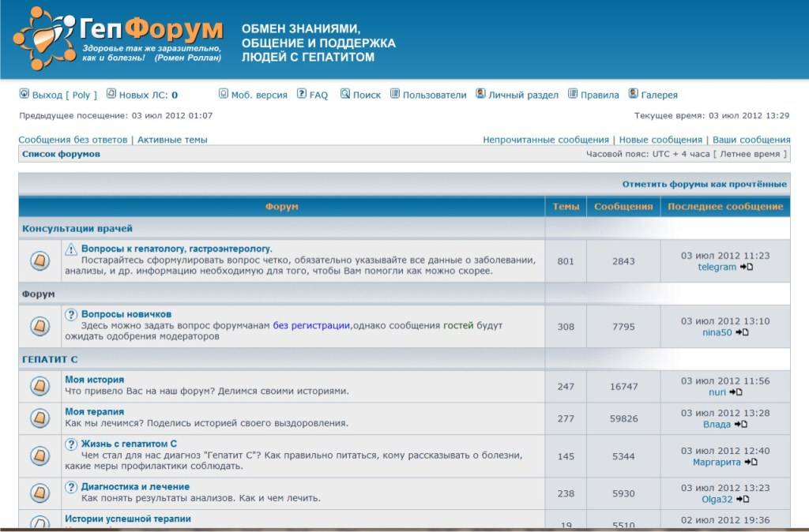
Task: Click forum status icon for Жизнь с гепатитом С
Action: click(x=40, y=455)
